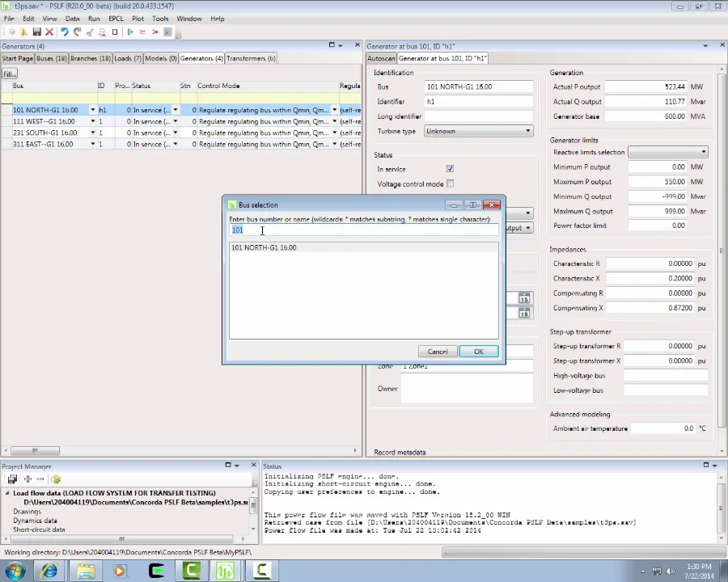Click Project Manager plus add icon

click(28, 479)
